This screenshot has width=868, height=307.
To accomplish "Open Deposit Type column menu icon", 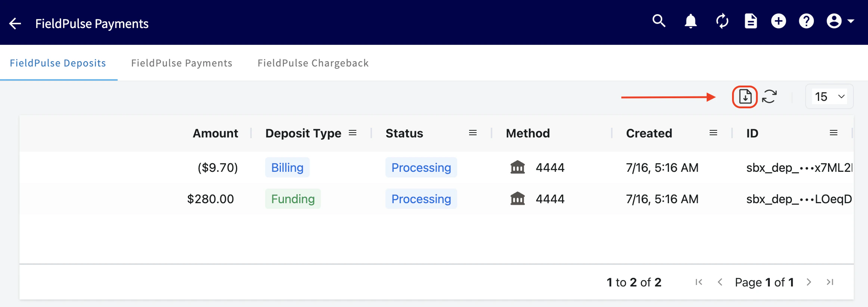I will coord(353,133).
